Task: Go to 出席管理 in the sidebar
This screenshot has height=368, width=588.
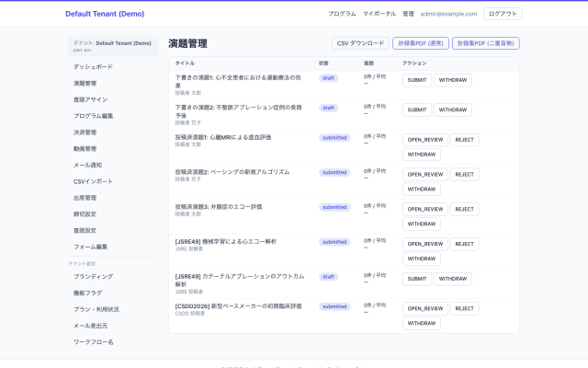Action: (113, 198)
